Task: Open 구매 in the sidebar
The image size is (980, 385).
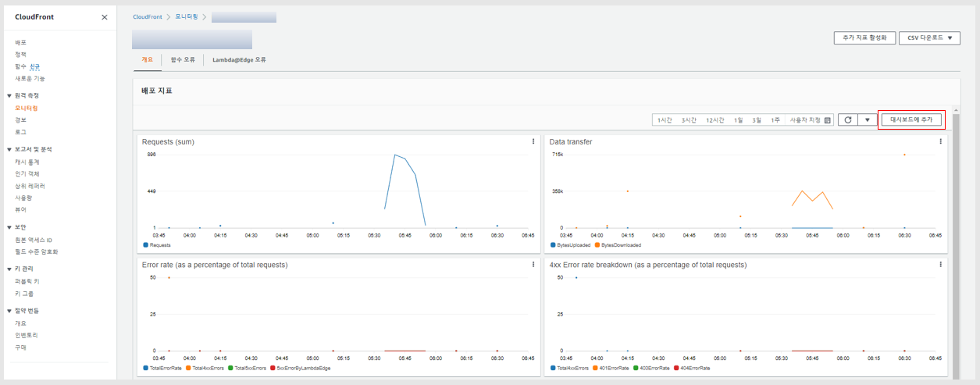Action: [x=20, y=347]
